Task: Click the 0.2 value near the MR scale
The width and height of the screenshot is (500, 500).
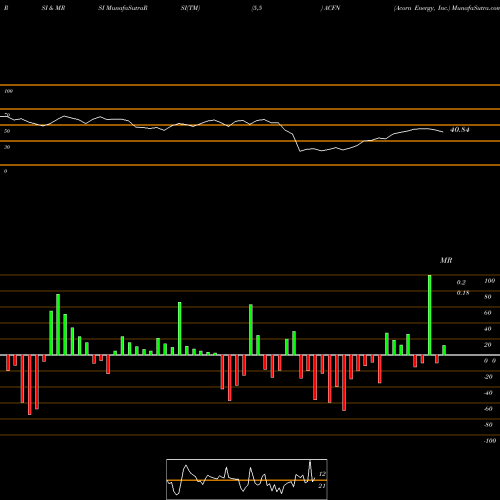Action: (x=461, y=283)
